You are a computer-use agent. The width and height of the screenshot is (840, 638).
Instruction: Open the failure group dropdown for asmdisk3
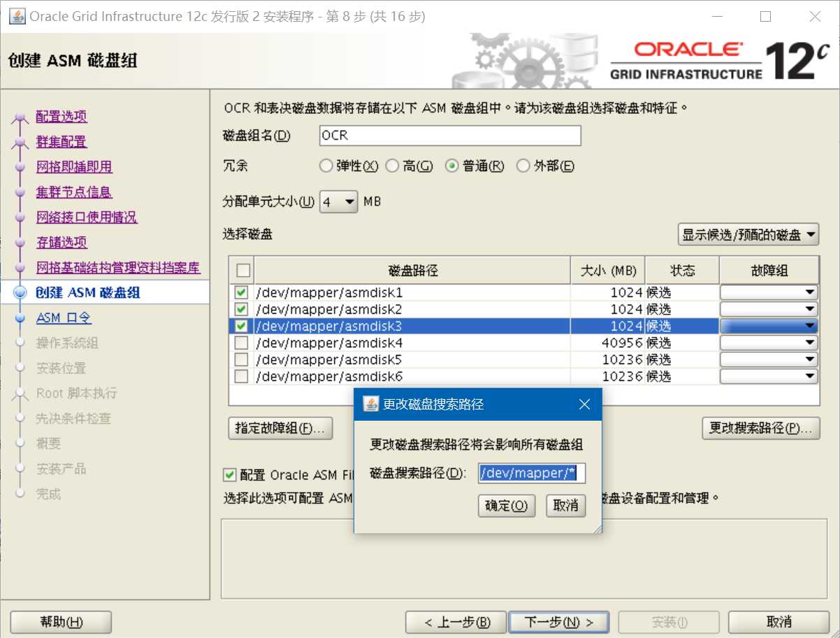tap(769, 326)
